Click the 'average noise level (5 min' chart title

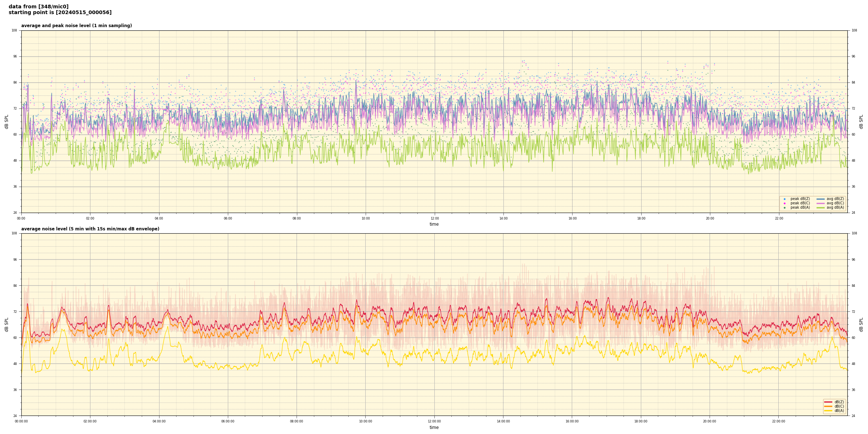90,229
